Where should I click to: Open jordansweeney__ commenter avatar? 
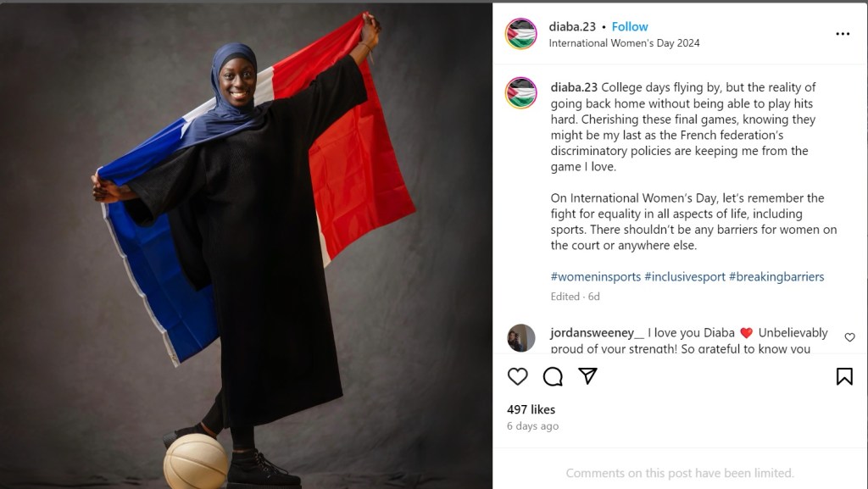coord(521,338)
